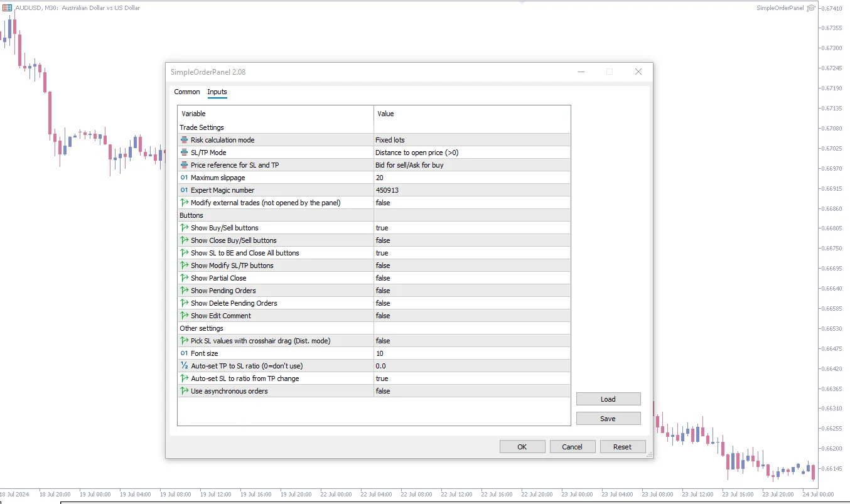Image resolution: width=850 pixels, height=504 pixels.
Task: Click the icon beside Pick SL values with crosshair drag
Action: click(x=184, y=341)
